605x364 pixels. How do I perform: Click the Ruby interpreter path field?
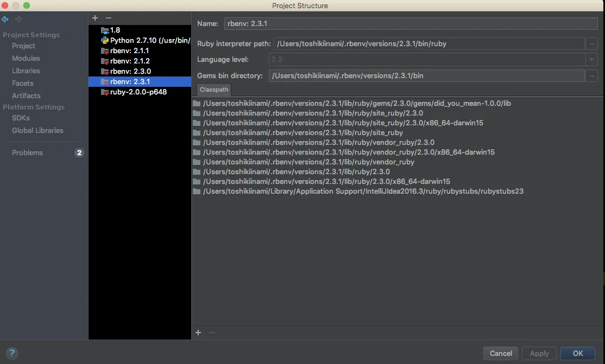429,43
